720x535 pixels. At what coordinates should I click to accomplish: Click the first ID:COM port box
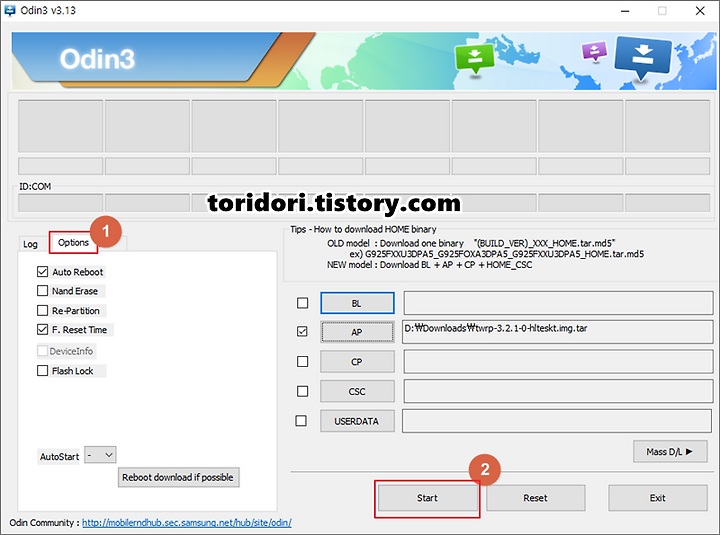tap(61, 203)
